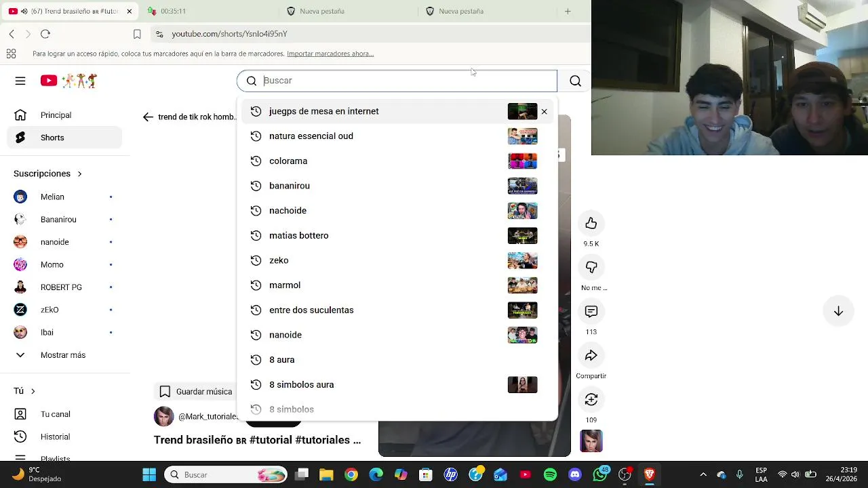Like the short with thumbs up

(x=591, y=224)
